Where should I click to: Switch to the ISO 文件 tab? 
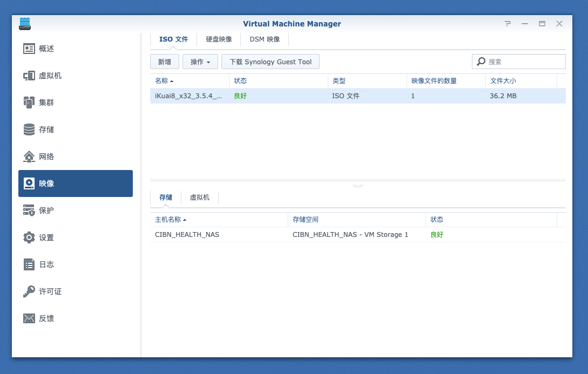coord(173,39)
